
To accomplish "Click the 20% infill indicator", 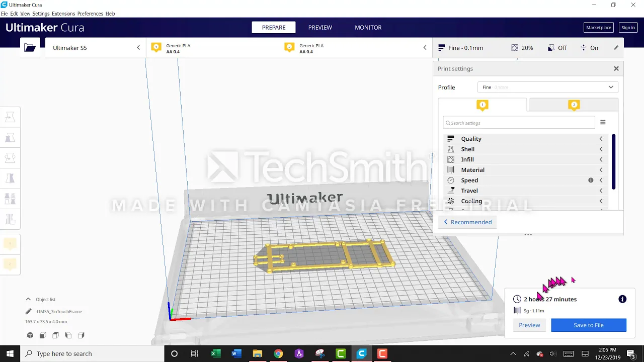I will click(x=522, y=48).
